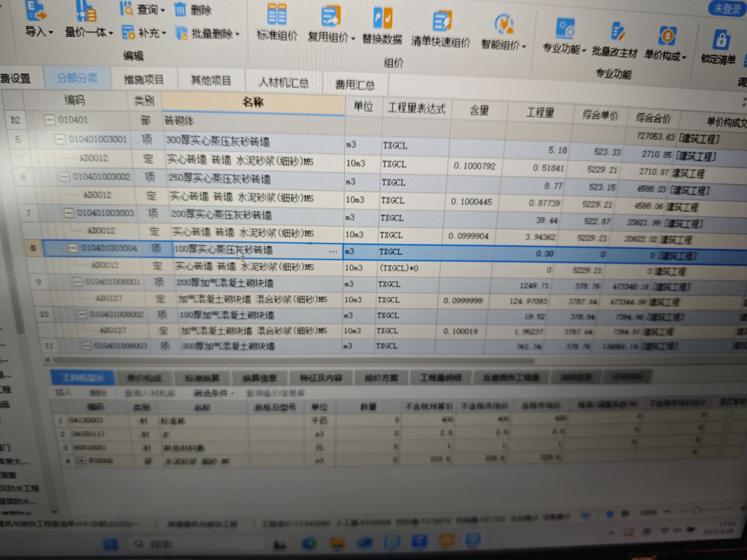The width and height of the screenshot is (747, 560).
Task: Collapse item 010401008002 row
Action: (82, 314)
